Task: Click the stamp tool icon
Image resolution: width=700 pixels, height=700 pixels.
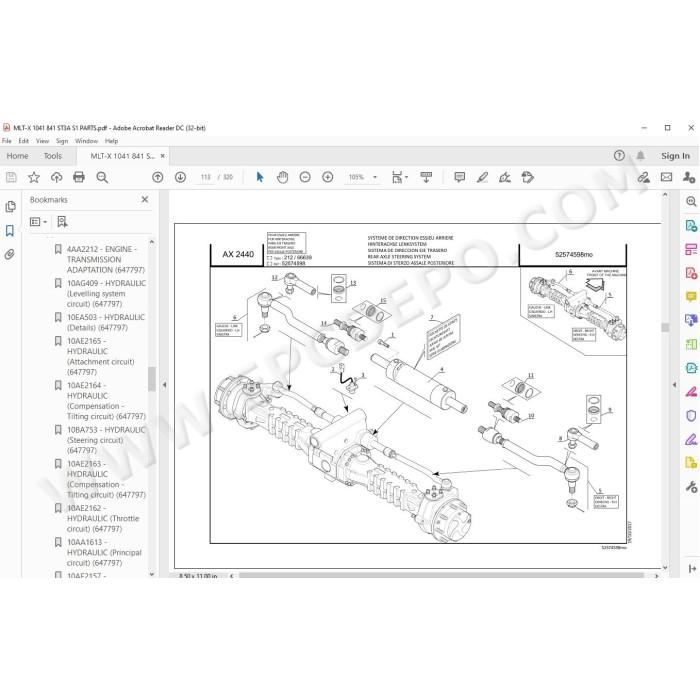Action: (x=528, y=177)
